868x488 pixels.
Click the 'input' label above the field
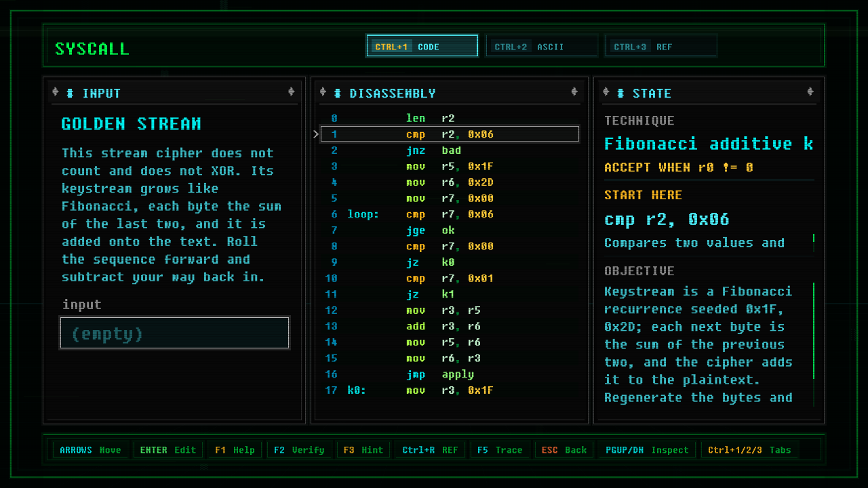[82, 305]
